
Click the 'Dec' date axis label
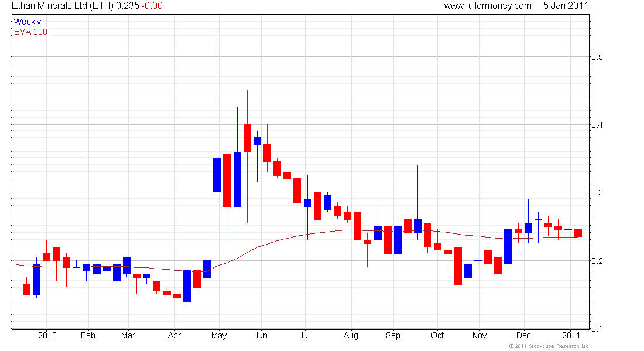pos(523,335)
